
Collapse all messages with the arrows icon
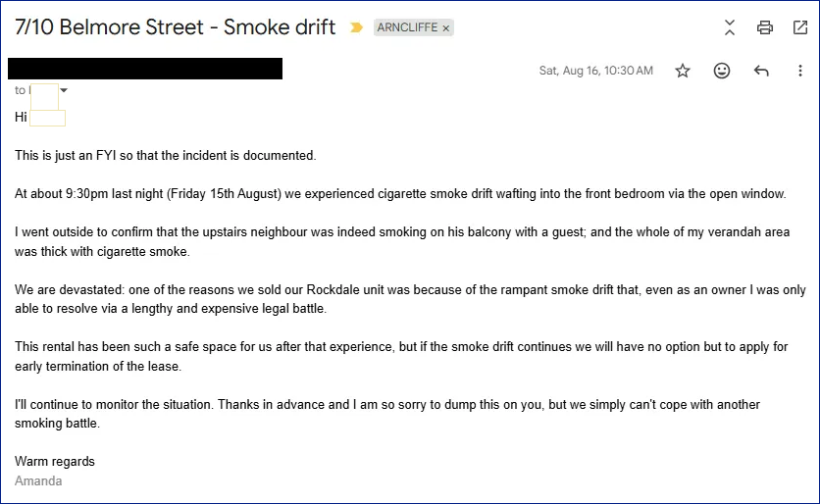click(x=730, y=27)
